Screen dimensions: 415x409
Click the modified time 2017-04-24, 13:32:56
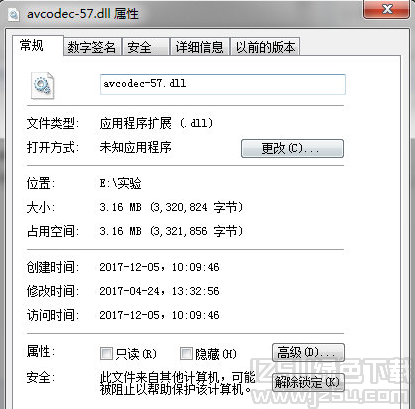point(159,291)
